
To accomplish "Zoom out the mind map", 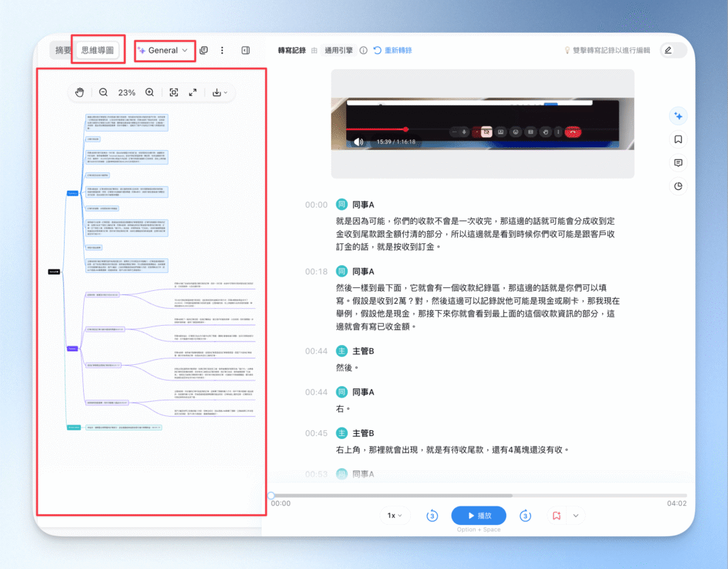I will [103, 92].
